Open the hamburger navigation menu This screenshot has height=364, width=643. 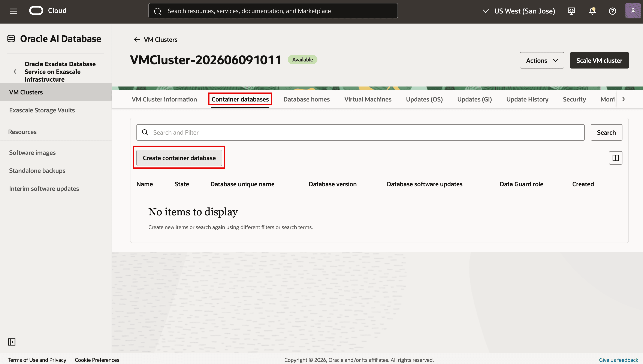tap(13, 11)
